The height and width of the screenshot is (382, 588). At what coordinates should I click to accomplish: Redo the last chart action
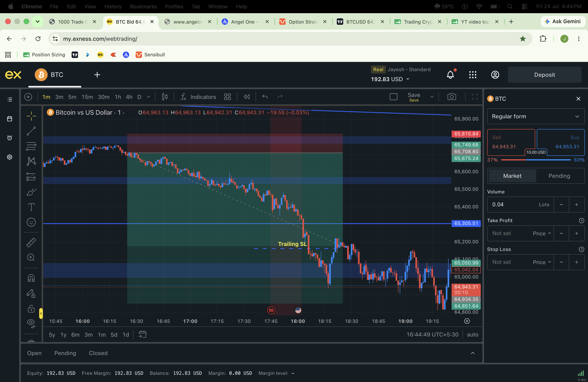point(280,97)
